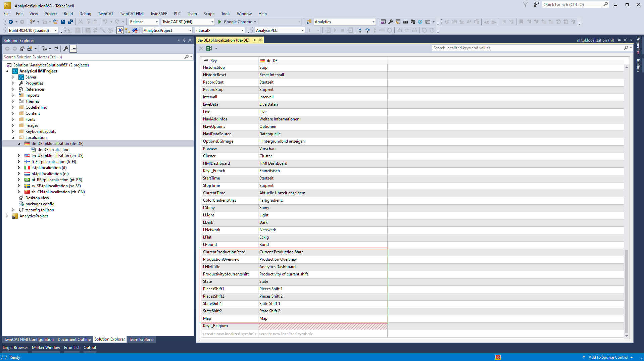Open the Target Browser tab
The width and height of the screenshot is (644, 361).
15,348
